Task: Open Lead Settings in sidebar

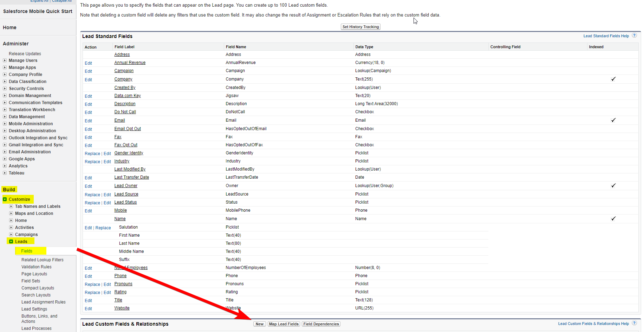Action: coord(34,309)
